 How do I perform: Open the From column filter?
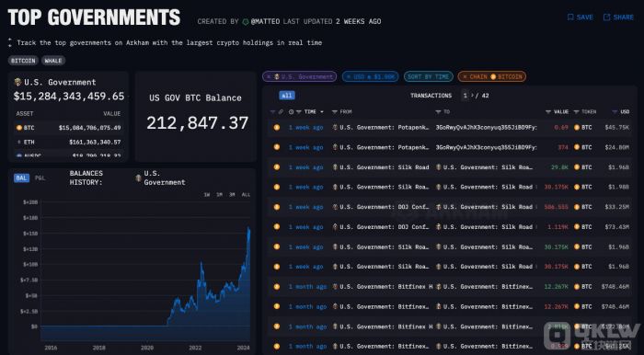tap(335, 111)
